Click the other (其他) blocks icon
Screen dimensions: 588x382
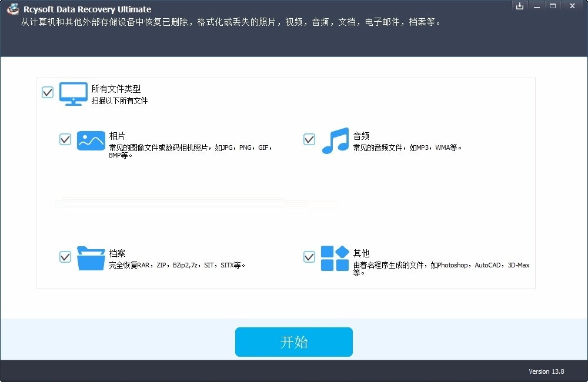pos(335,258)
